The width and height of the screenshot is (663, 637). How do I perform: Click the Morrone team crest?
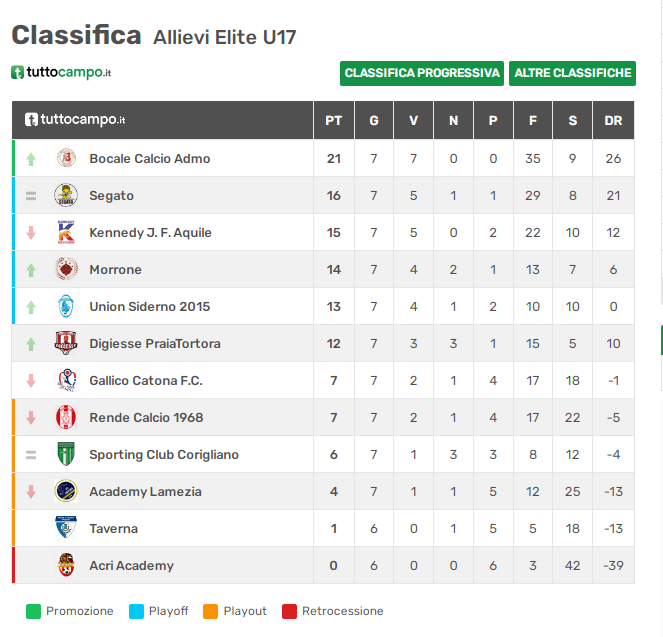(66, 269)
